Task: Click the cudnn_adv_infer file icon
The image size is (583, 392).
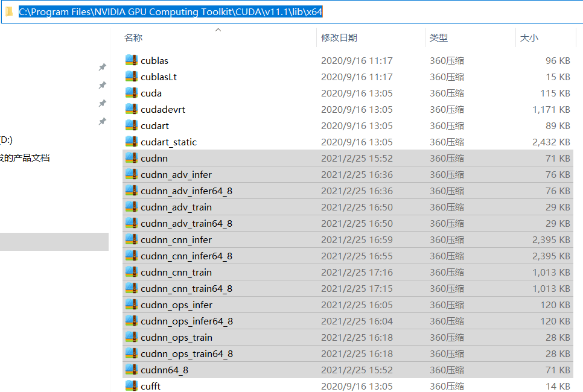Action: click(132, 174)
